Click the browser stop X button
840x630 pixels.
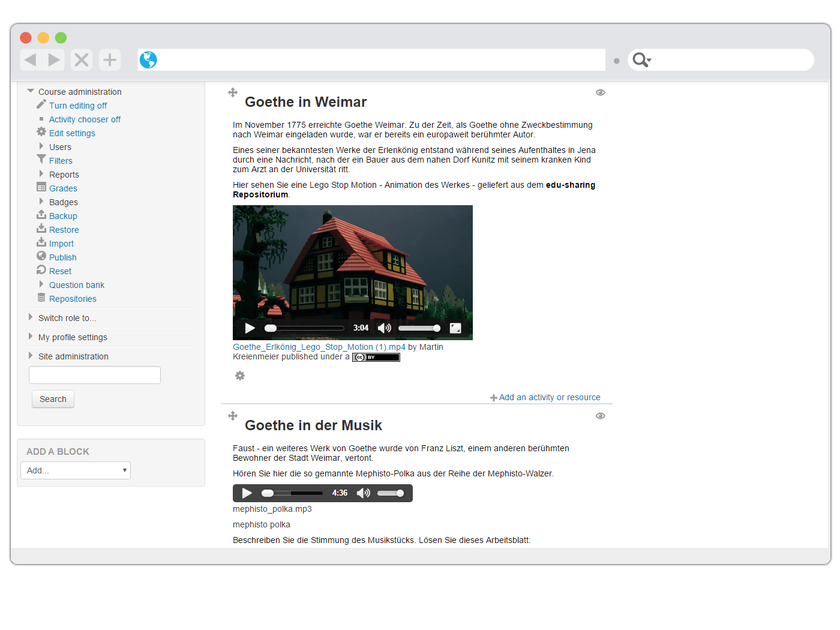coord(82,59)
